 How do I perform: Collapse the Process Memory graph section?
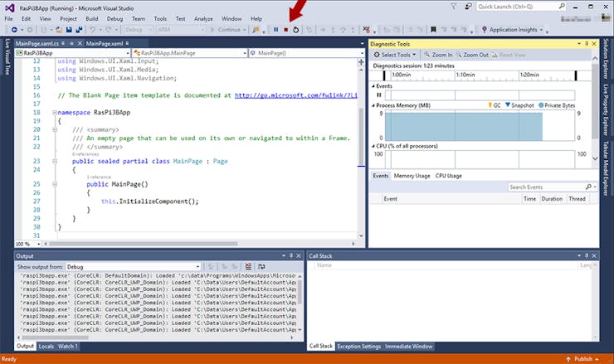pyautogui.click(x=373, y=105)
